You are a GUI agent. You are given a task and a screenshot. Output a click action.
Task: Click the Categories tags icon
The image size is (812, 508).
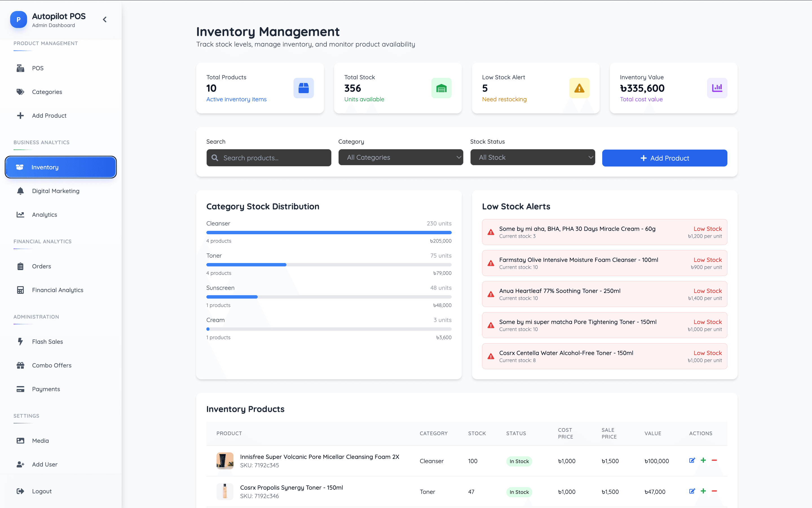click(x=21, y=92)
